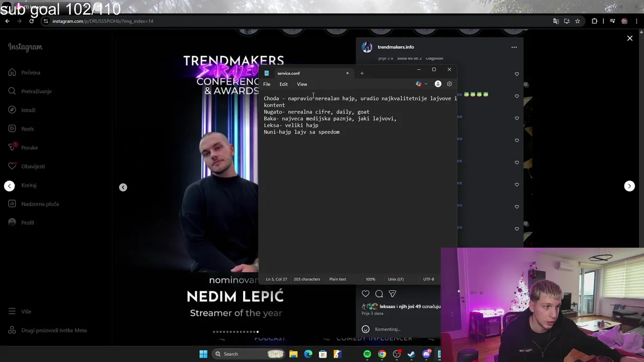Like the post with heart icon
The width and height of the screenshot is (644, 362).
(x=365, y=294)
